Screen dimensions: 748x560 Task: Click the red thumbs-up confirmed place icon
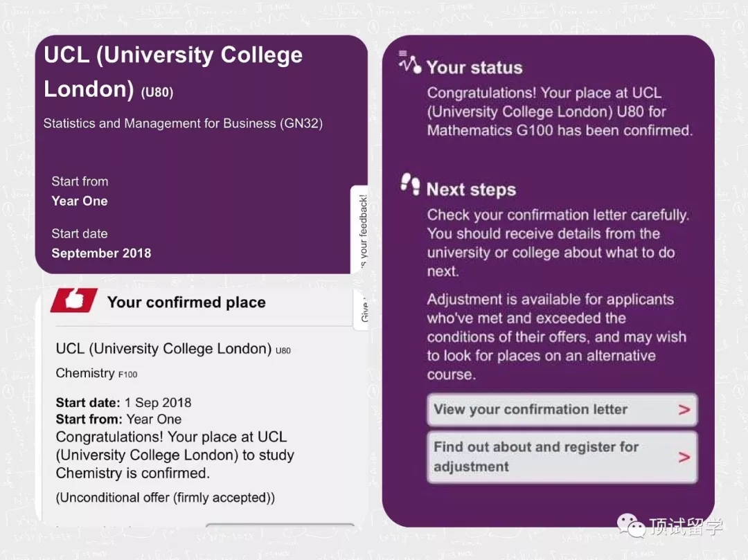[74, 300]
